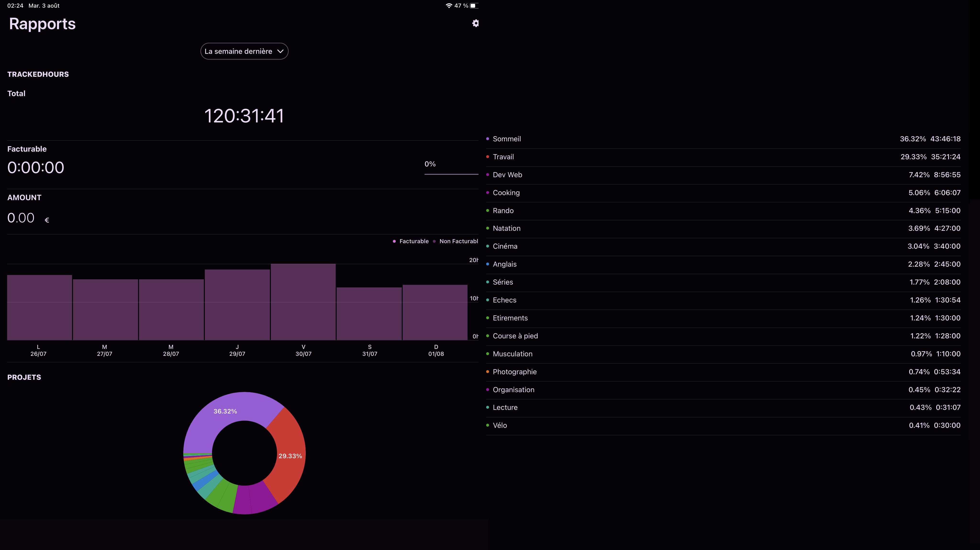Click the Anglais blue color dot

487,264
